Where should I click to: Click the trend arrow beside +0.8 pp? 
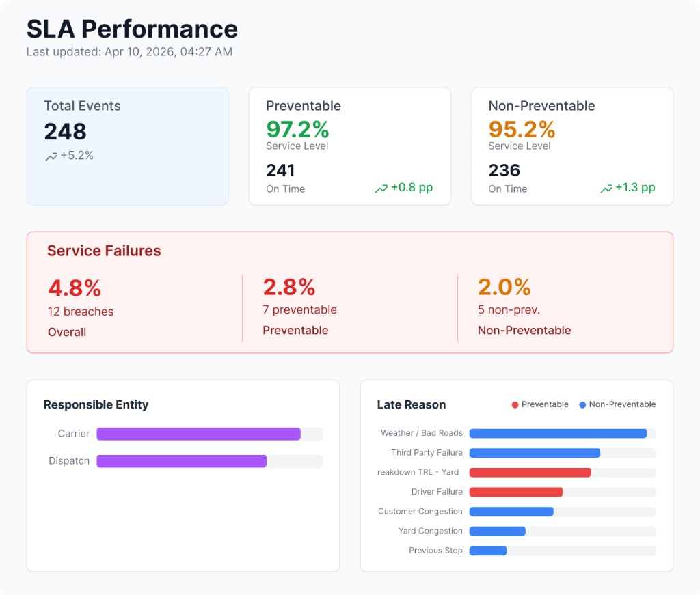(381, 189)
